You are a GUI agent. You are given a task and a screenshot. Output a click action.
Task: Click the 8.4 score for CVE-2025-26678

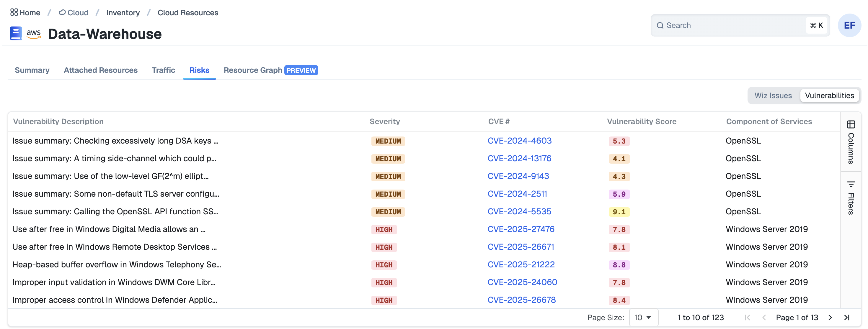(619, 300)
